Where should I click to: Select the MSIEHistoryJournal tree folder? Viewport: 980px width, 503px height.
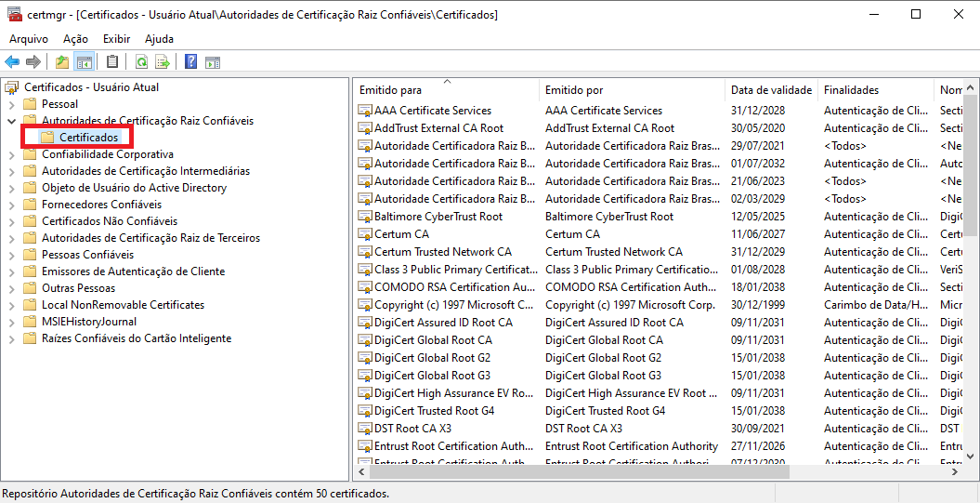pos(89,322)
